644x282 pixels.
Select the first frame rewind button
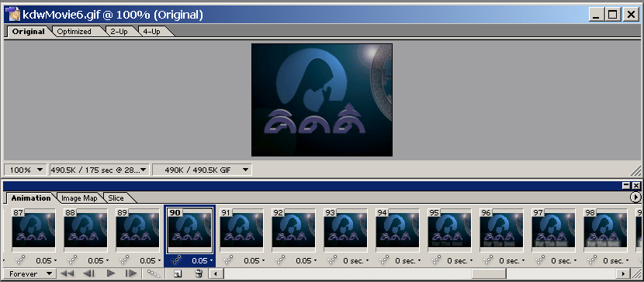pos(67,273)
